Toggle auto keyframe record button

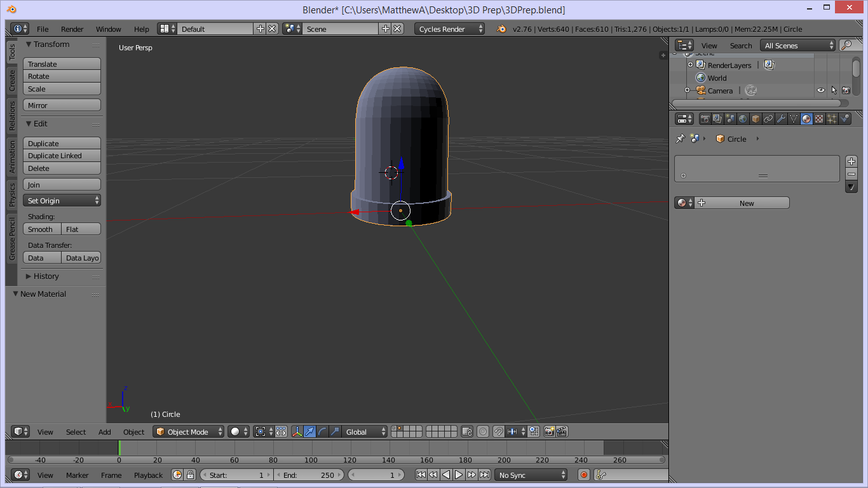[584, 475]
